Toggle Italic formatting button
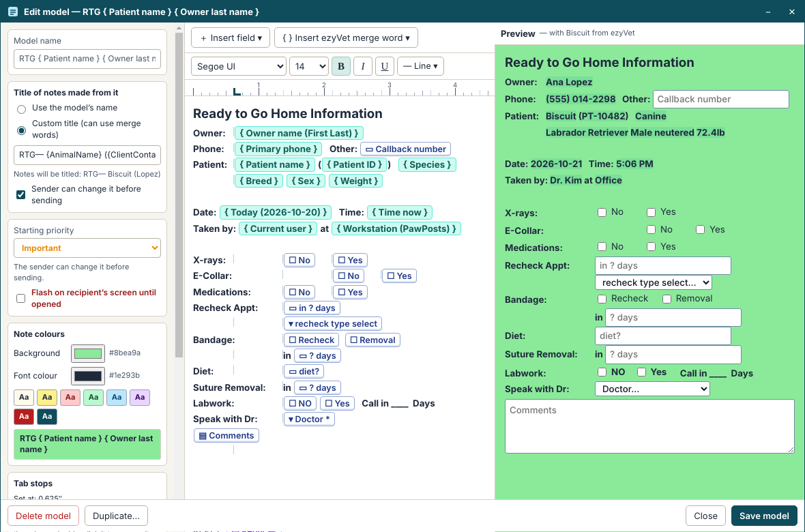The image size is (805, 532). 363,66
